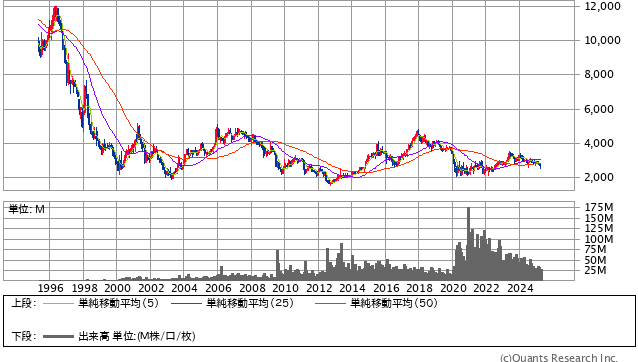Click the green 5-period moving average legend line
This screenshot has width=638, height=362.
click(58, 303)
